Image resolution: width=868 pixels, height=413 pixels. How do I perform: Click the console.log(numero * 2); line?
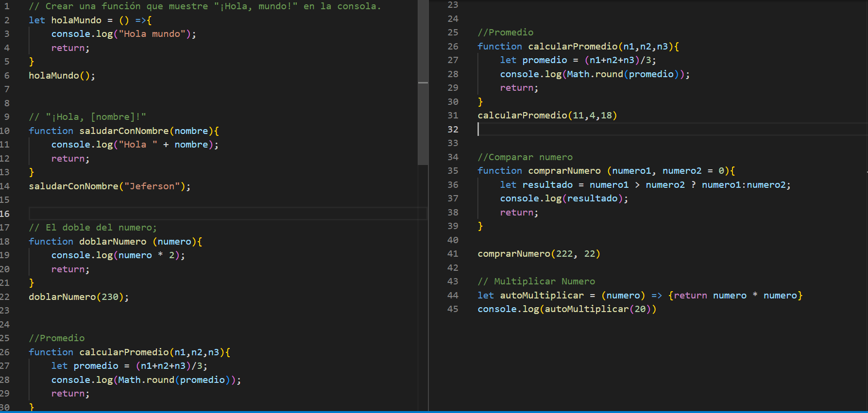click(118, 255)
